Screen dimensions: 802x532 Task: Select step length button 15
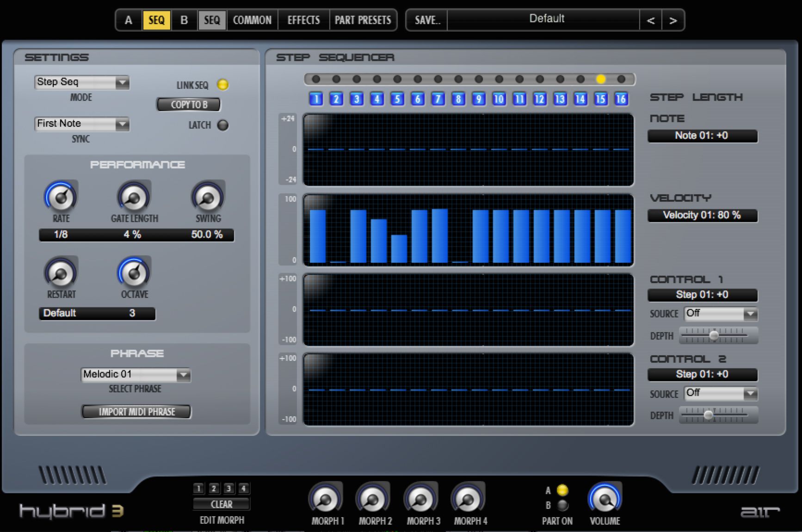(601, 99)
